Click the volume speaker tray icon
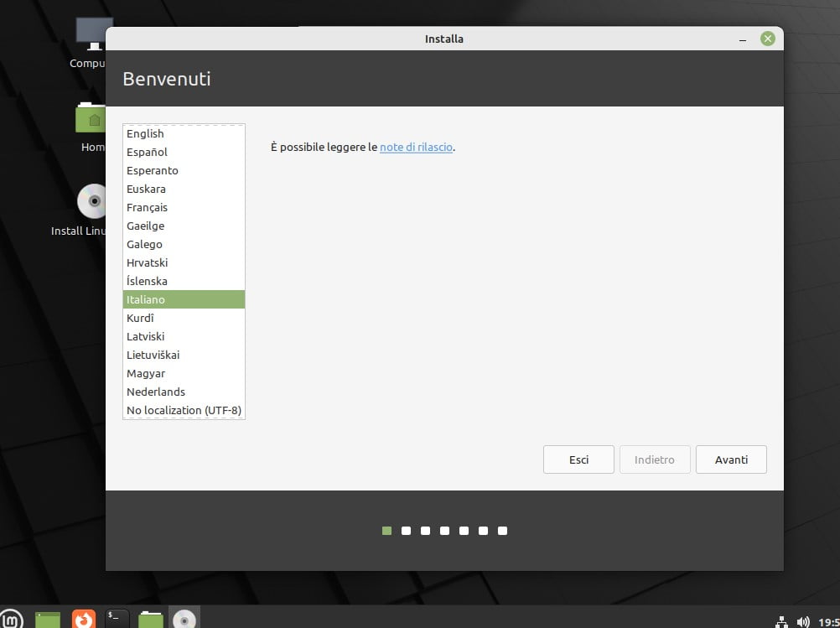The height and width of the screenshot is (628, 840). pyautogui.click(x=803, y=621)
